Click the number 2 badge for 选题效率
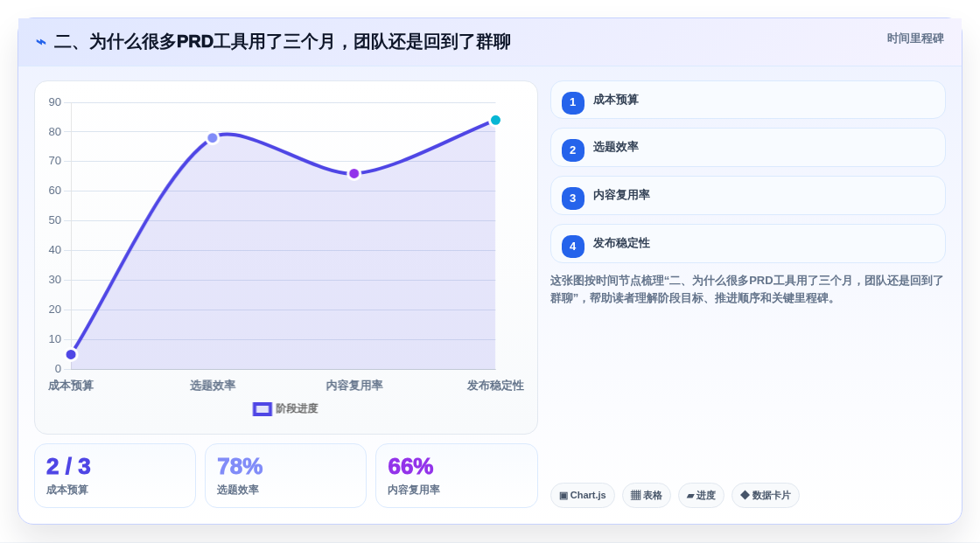This screenshot has height=543, width=980. pos(572,150)
